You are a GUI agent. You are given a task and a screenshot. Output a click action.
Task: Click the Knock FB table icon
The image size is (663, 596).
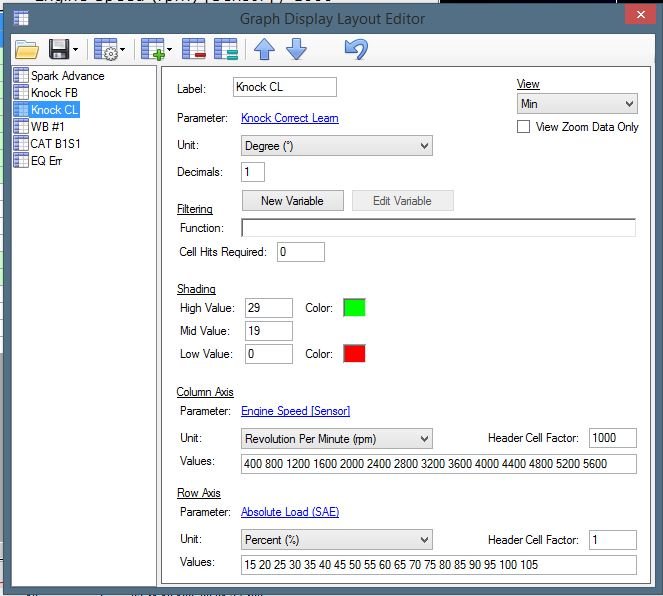pyautogui.click(x=21, y=92)
